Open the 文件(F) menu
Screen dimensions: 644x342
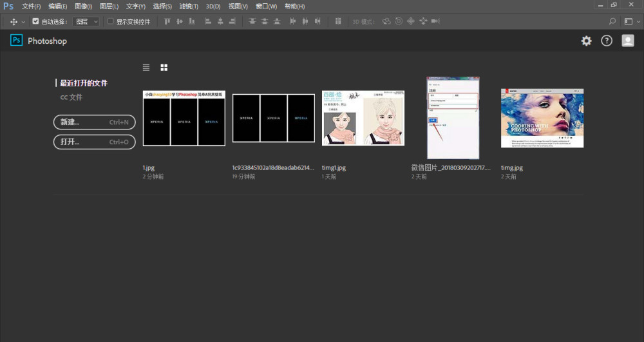[31, 6]
